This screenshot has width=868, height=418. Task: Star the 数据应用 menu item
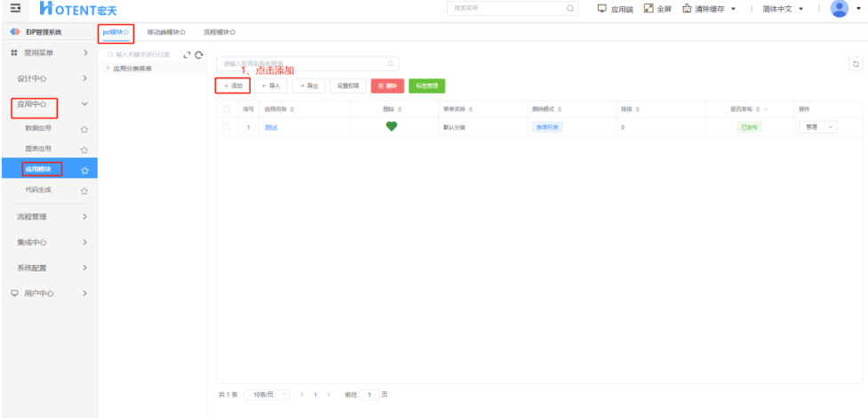click(x=84, y=129)
